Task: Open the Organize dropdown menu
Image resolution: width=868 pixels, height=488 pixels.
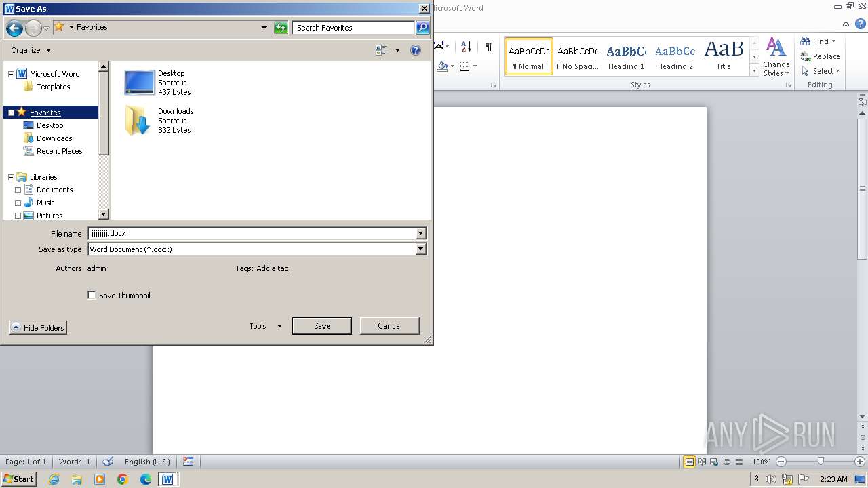Action: pyautogui.click(x=31, y=50)
